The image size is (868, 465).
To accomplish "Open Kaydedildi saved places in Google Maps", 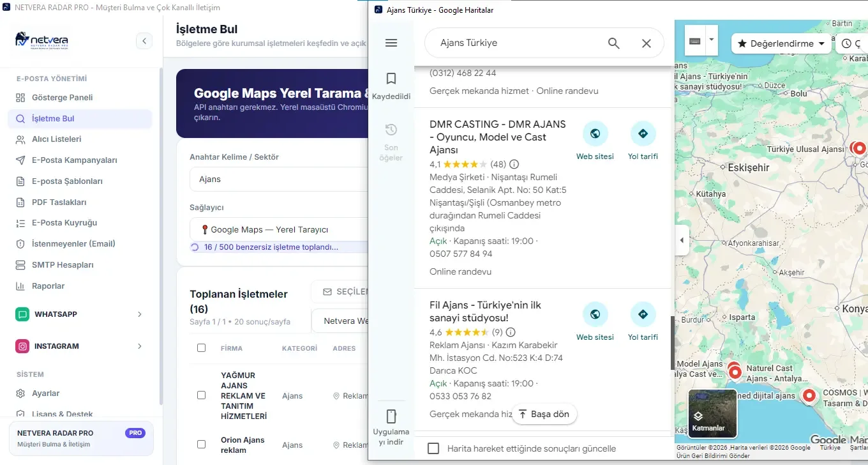I will [x=391, y=86].
